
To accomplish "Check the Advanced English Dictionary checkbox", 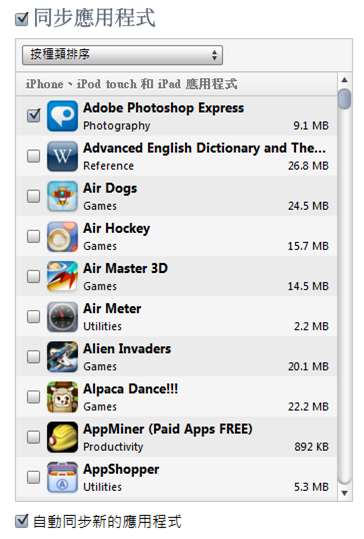I will point(33,156).
